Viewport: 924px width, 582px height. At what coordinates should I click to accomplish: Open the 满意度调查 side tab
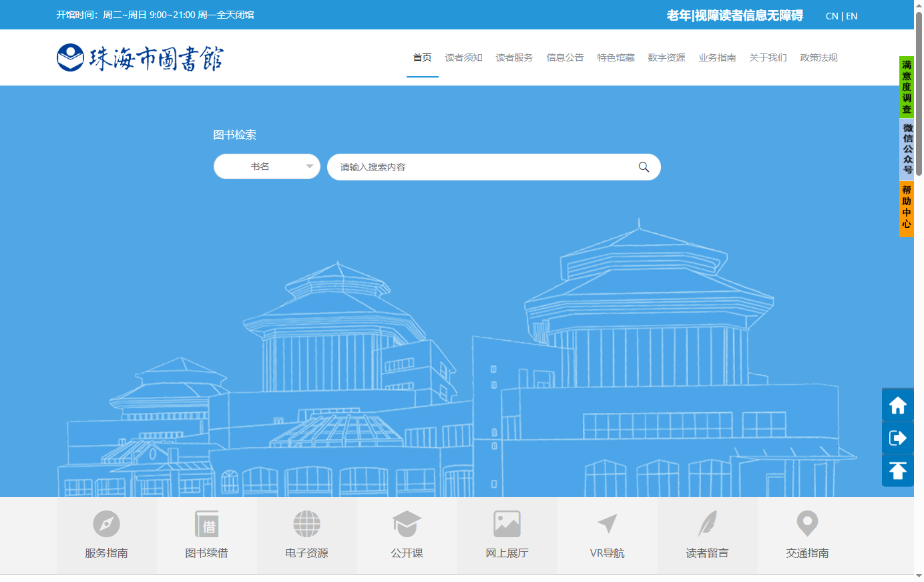tap(907, 88)
